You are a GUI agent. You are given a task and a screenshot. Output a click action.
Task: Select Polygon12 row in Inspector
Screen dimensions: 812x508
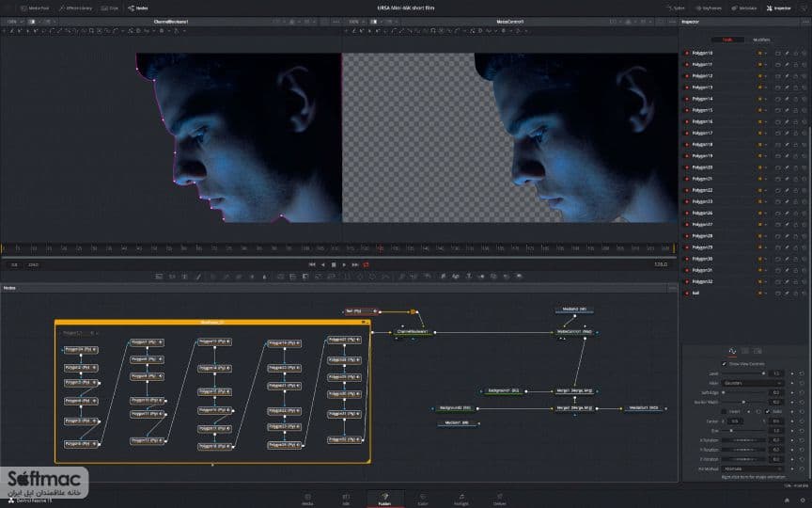pos(743,75)
